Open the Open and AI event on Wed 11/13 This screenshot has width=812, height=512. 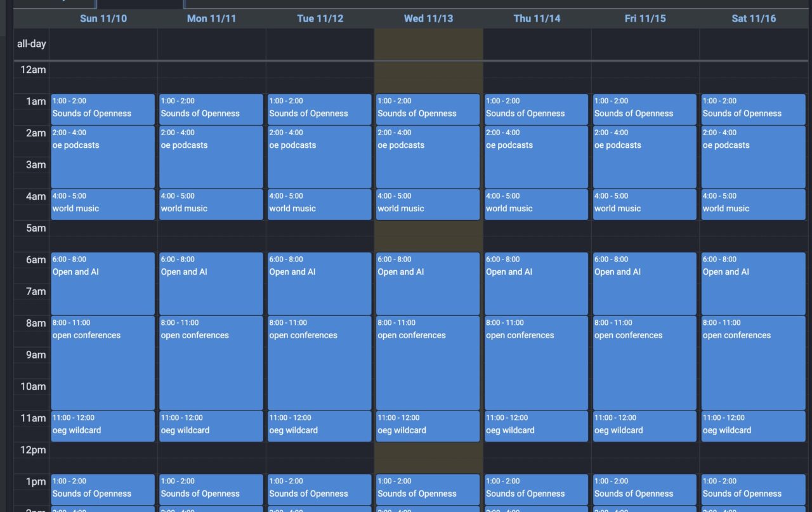pos(428,284)
